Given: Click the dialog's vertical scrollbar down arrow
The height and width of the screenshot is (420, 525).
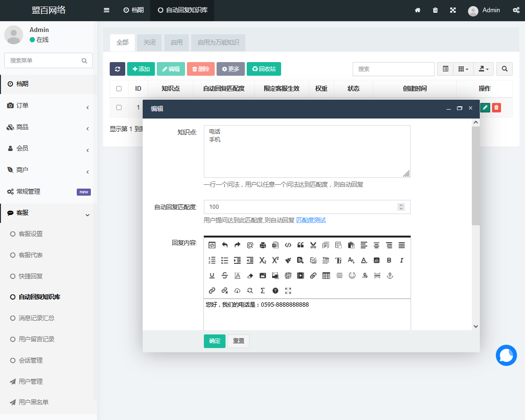Looking at the screenshot, I should click(x=476, y=326).
